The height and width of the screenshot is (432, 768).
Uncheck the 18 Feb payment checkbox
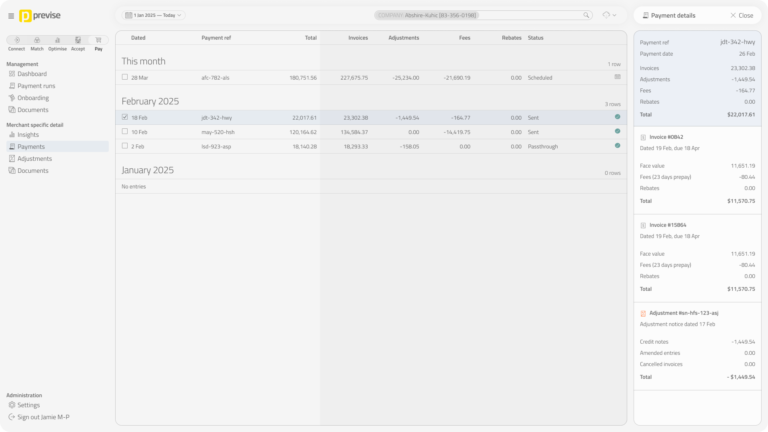click(x=125, y=117)
